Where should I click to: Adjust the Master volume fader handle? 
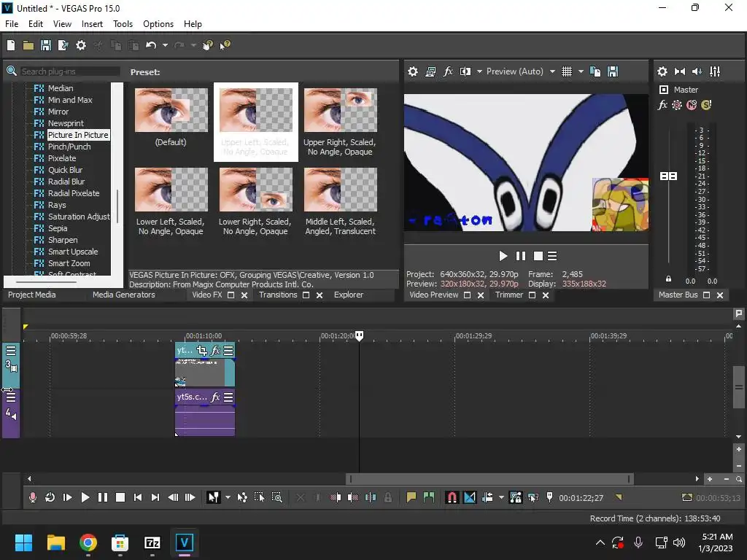click(668, 176)
